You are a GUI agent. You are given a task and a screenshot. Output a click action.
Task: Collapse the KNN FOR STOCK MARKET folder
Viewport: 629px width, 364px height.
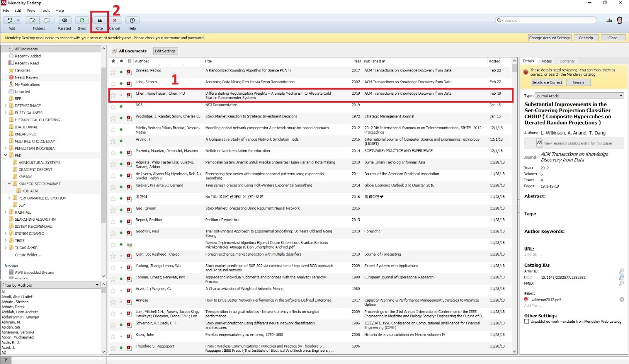[x=9, y=184]
